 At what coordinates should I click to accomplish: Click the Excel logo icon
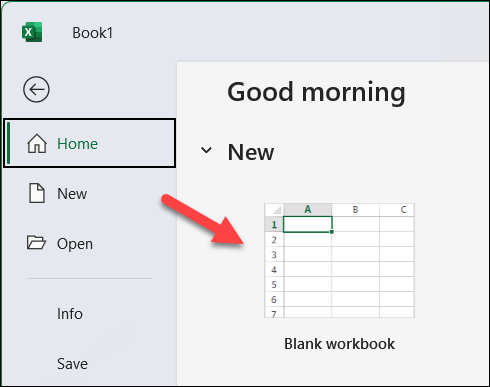(32, 32)
